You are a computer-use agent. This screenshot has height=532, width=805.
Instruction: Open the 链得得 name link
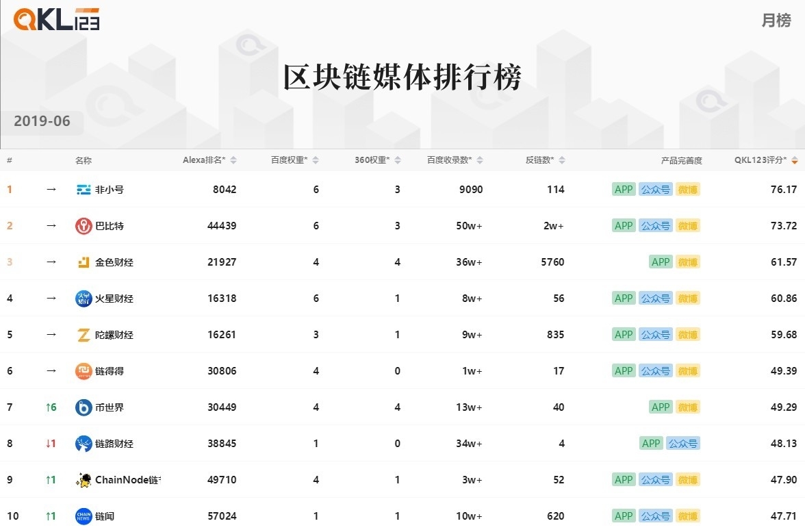(x=110, y=371)
